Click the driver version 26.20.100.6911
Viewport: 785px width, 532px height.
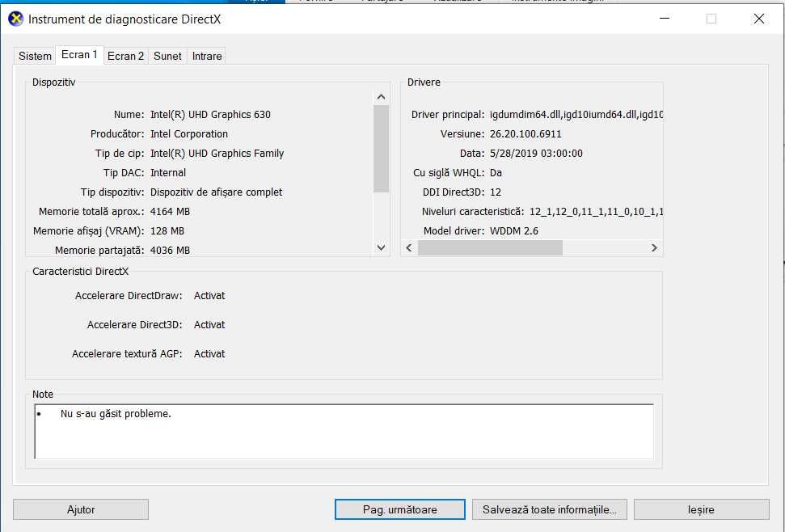click(x=525, y=134)
